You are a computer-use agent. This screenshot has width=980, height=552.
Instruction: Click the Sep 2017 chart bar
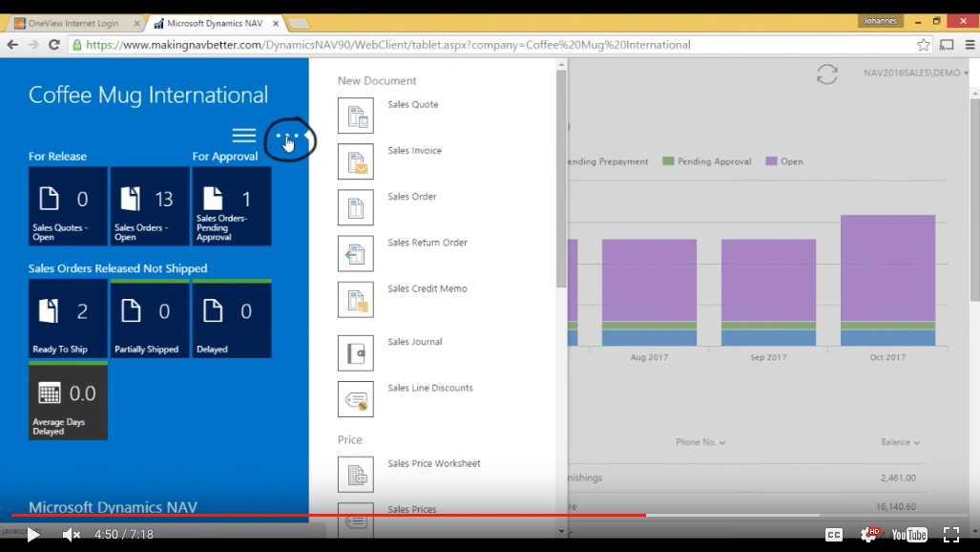tap(768, 292)
